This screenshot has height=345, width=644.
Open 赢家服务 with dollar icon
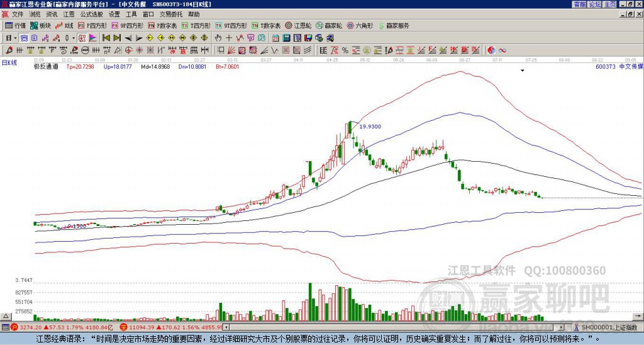(x=394, y=25)
